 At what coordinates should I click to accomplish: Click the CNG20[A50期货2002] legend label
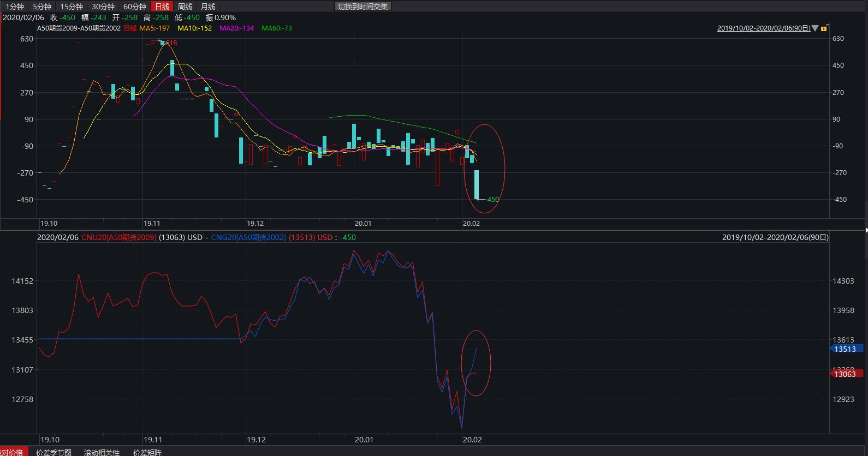click(x=248, y=237)
